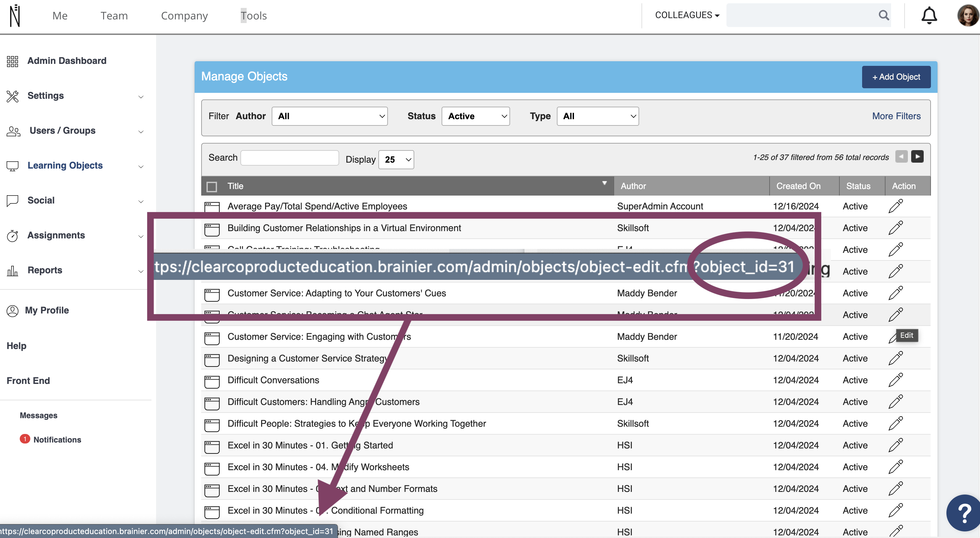Image resolution: width=980 pixels, height=538 pixels.
Task: Click object icon for Customer Service: Engaging row
Action: point(212,338)
